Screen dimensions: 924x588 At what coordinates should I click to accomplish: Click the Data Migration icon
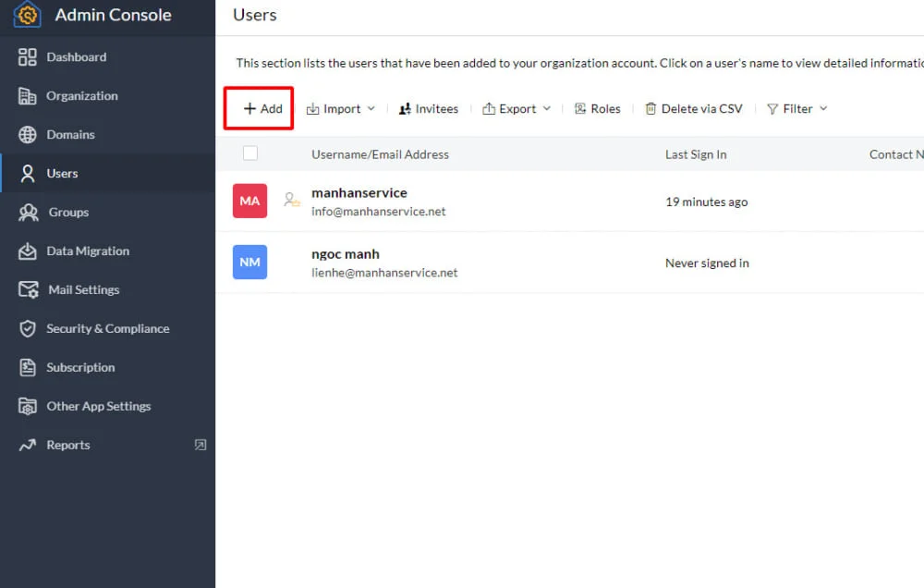[x=26, y=251]
